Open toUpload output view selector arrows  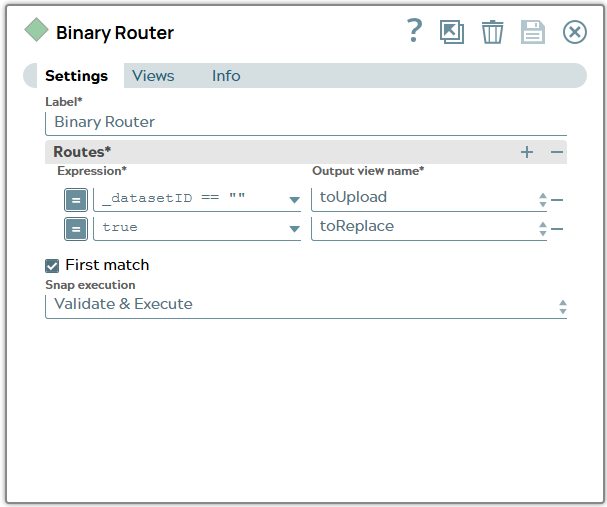pos(543,200)
